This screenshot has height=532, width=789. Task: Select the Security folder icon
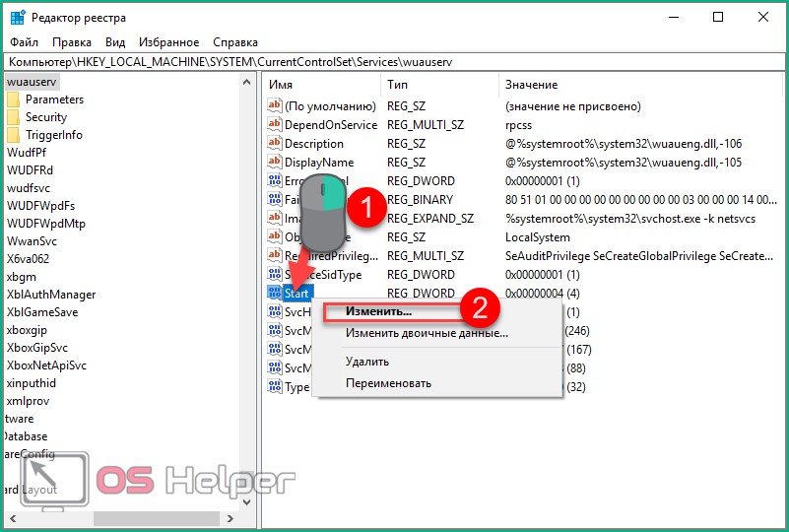tap(13, 117)
